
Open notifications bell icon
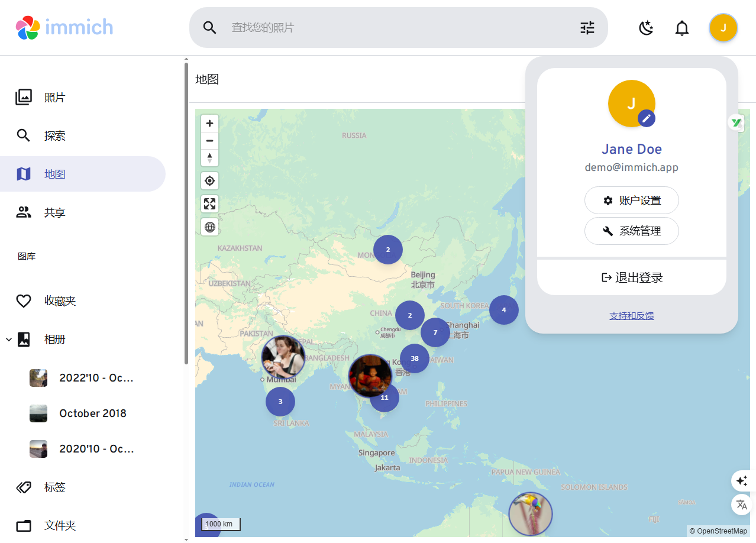tap(682, 28)
